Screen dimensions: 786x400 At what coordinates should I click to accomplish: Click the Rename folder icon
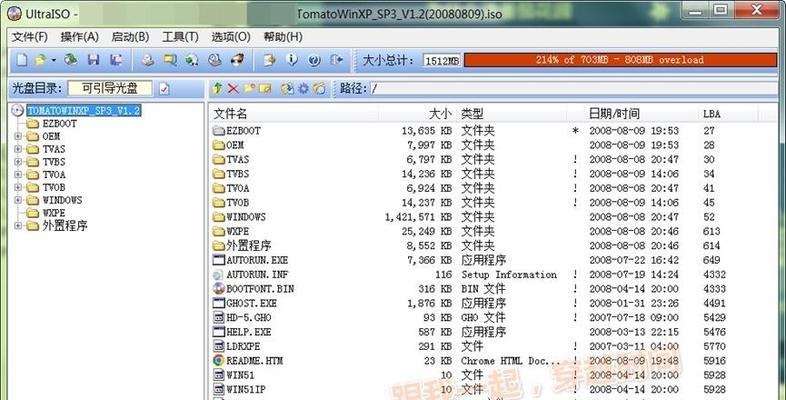coord(265,89)
